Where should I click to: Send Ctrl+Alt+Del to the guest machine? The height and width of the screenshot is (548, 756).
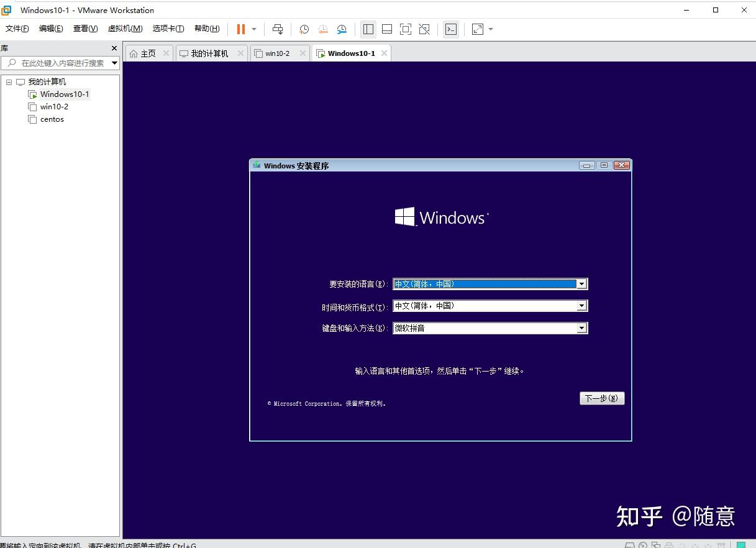[x=278, y=29]
